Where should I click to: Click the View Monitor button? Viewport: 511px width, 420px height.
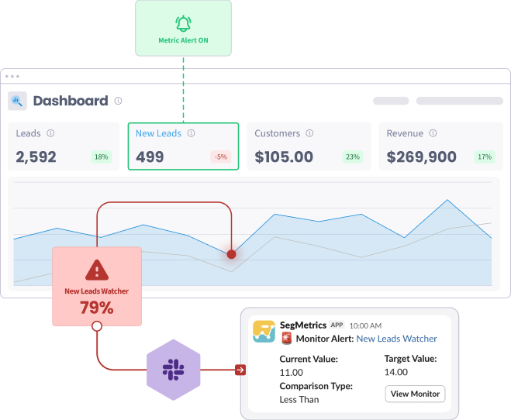click(x=415, y=394)
